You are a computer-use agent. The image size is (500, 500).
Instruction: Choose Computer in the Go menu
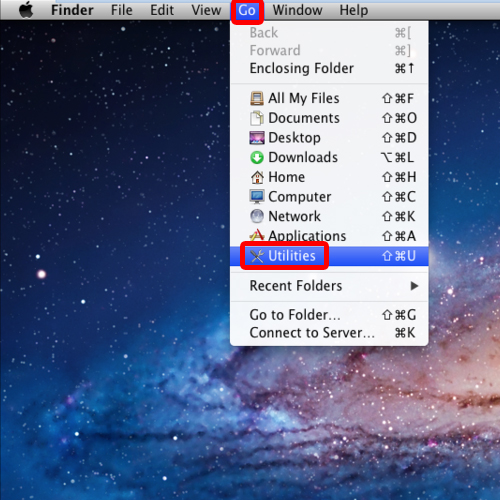tap(329, 197)
